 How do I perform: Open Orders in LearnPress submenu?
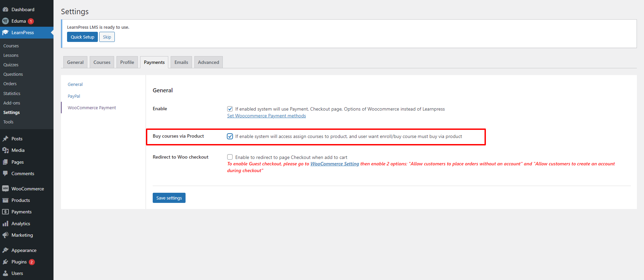pos(10,84)
